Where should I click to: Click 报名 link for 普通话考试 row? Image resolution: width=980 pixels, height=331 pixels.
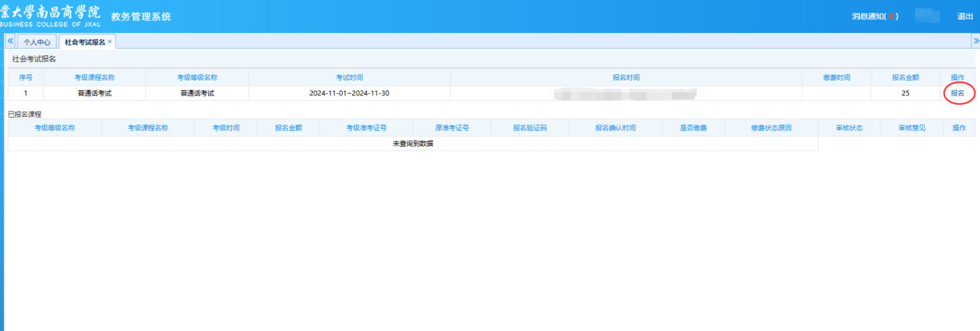(x=957, y=93)
